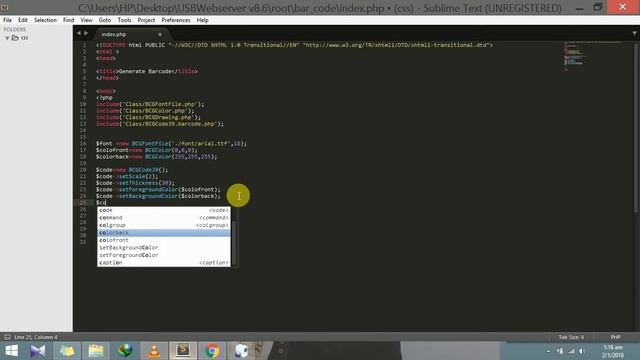Click line number 25 in gutter
Screen dimensions: 640x360
pyautogui.click(x=83, y=202)
